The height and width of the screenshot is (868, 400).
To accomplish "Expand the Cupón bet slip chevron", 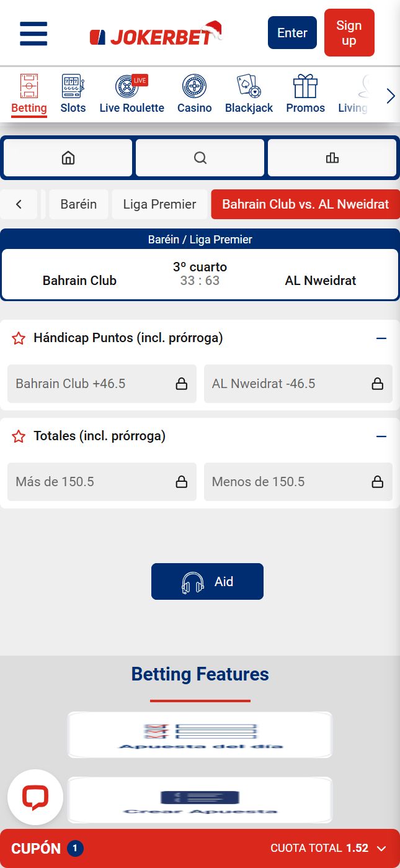I will [x=381, y=848].
